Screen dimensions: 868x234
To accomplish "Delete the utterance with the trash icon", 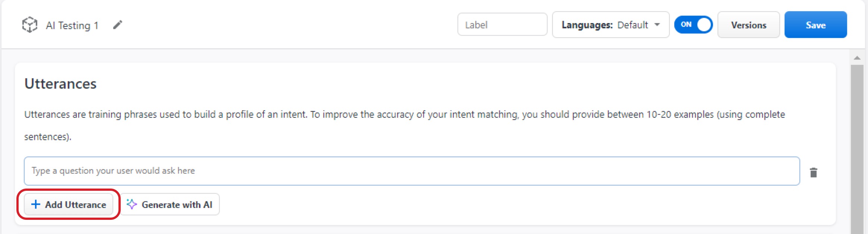I will click(813, 173).
